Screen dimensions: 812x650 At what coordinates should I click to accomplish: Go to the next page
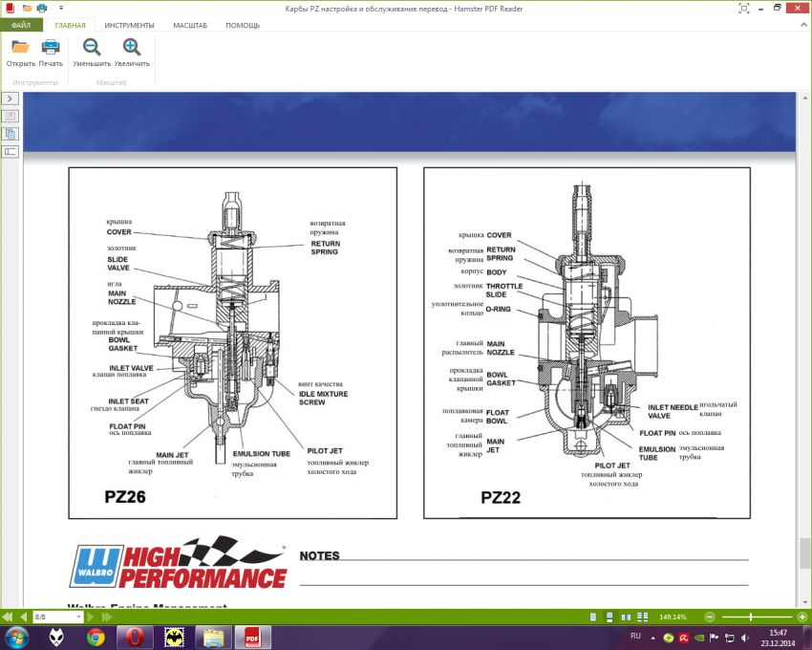point(90,617)
